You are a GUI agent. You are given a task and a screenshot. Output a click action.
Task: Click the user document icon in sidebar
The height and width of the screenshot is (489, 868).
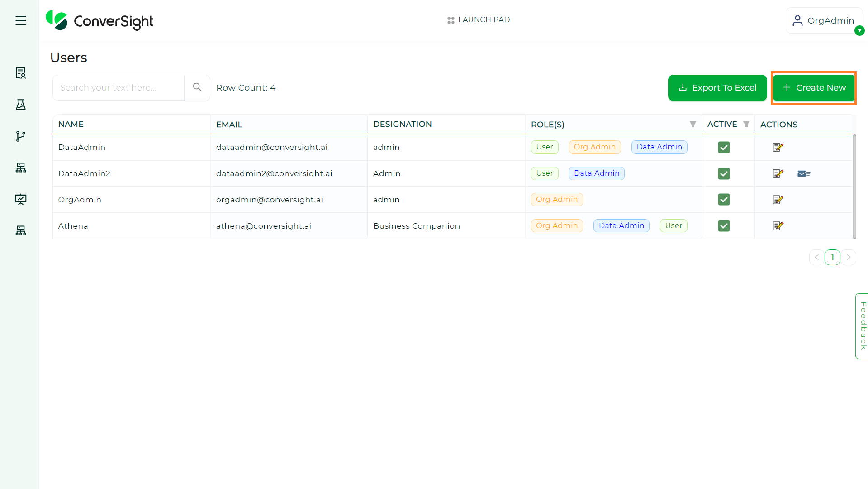tap(20, 72)
